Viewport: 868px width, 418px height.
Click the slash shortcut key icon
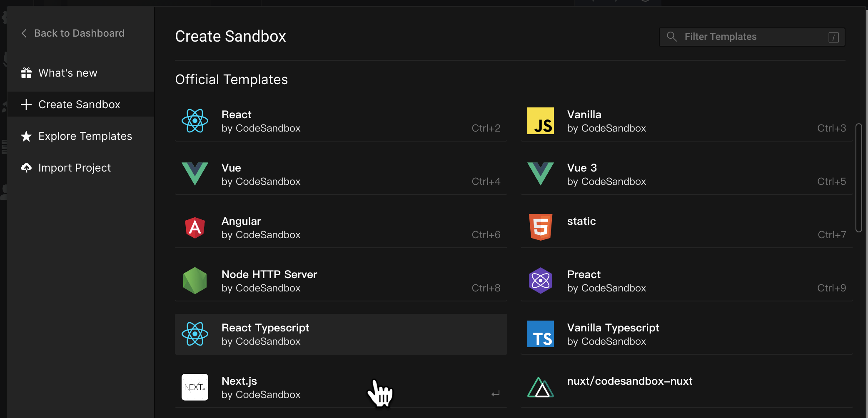[833, 37]
